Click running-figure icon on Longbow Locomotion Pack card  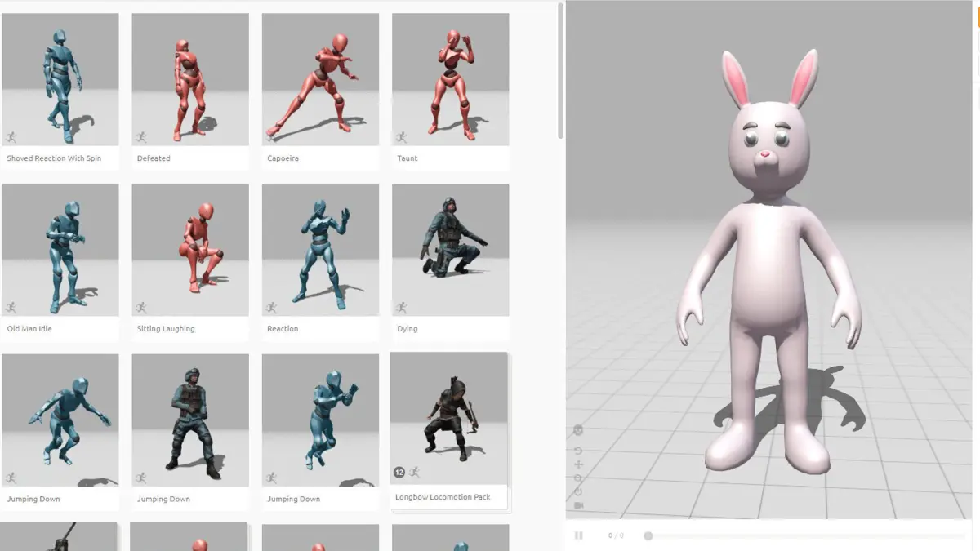(x=414, y=472)
